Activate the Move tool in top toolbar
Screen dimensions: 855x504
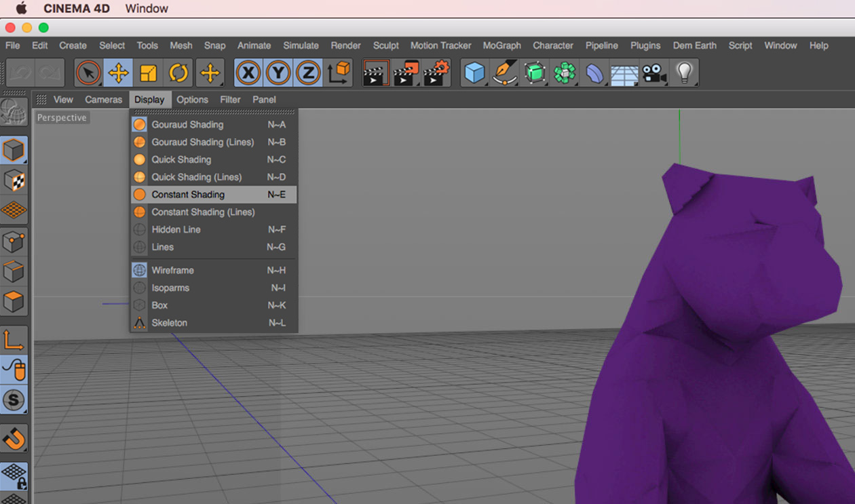[118, 73]
